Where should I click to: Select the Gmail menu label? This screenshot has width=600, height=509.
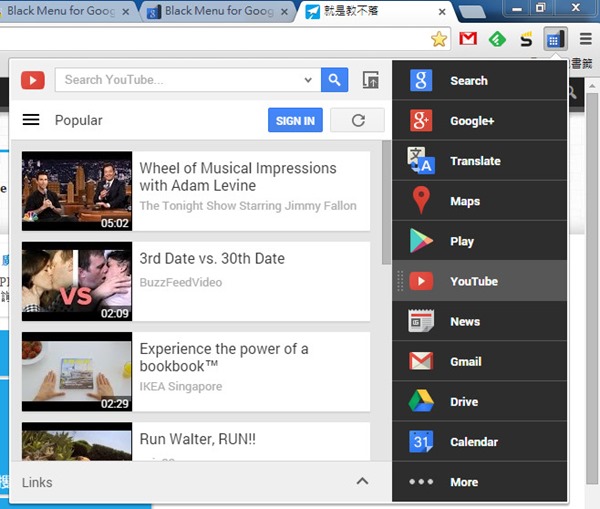466,361
